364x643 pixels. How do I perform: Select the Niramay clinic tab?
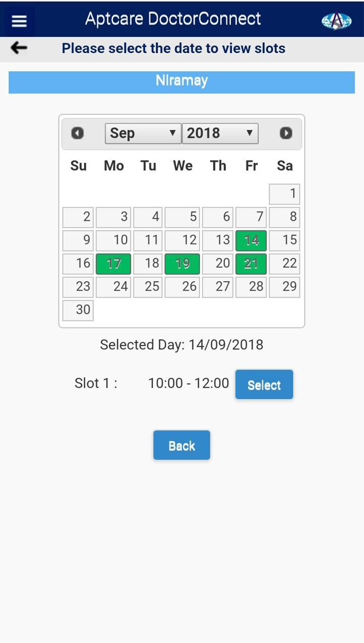point(182,81)
